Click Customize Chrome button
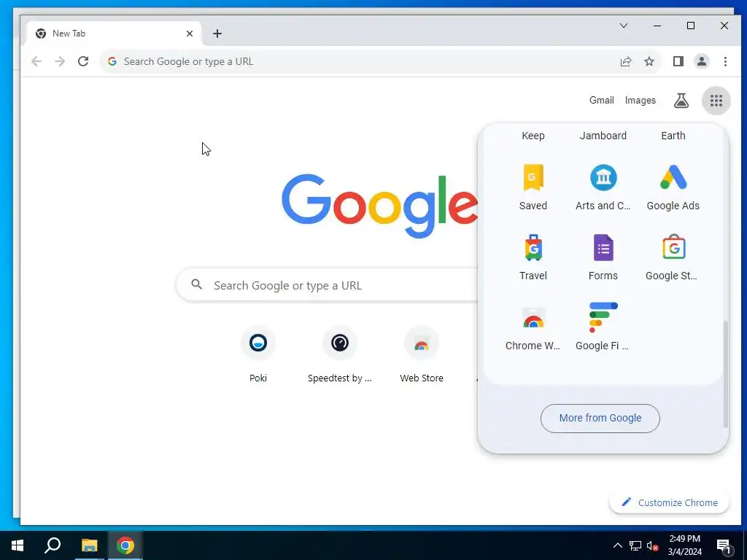The width and height of the screenshot is (747, 560). pos(670,502)
